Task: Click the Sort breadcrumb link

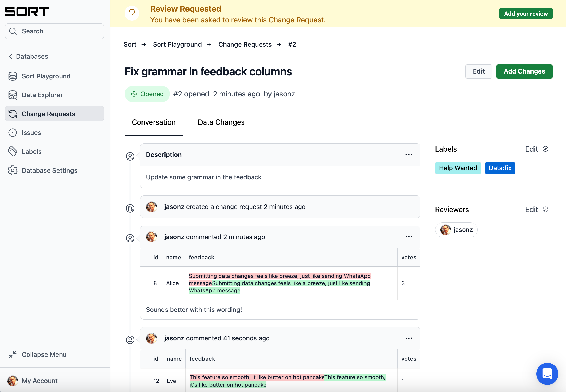Action: pyautogui.click(x=130, y=44)
